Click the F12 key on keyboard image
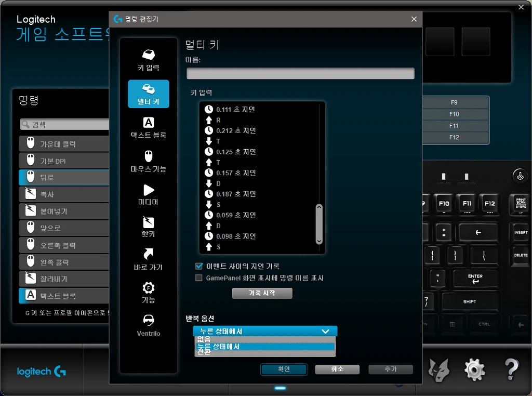The height and width of the screenshot is (396, 532). [489, 204]
